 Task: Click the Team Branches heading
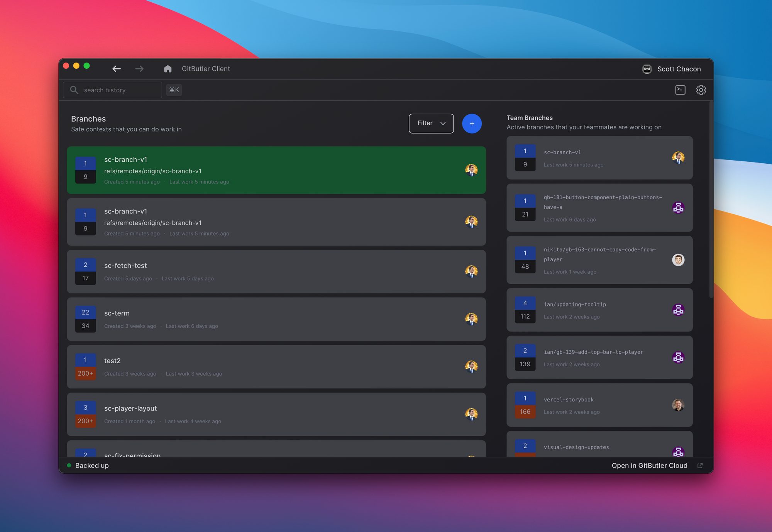point(530,118)
